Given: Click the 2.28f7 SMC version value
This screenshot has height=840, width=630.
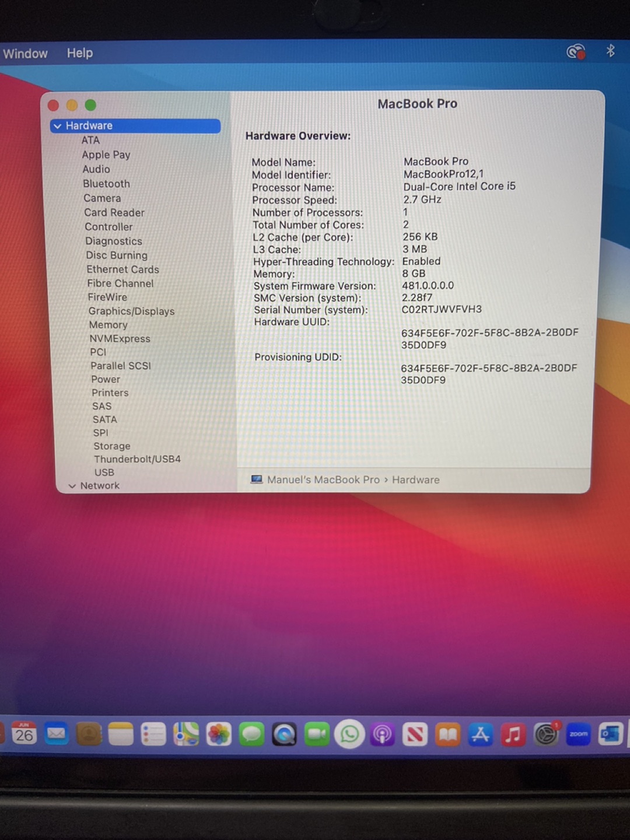Looking at the screenshot, I should coord(417,297).
